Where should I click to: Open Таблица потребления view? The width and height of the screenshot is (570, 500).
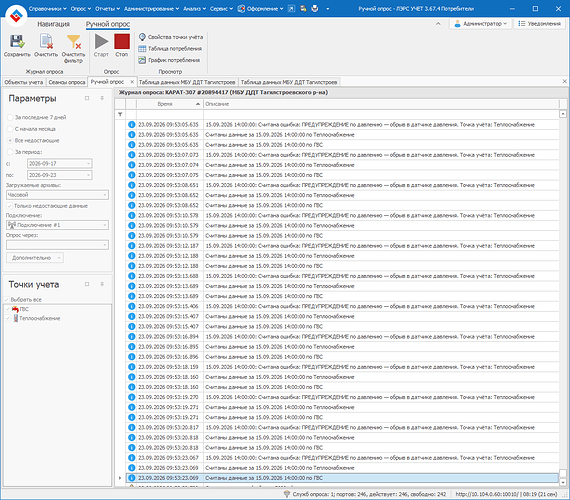pyautogui.click(x=170, y=48)
